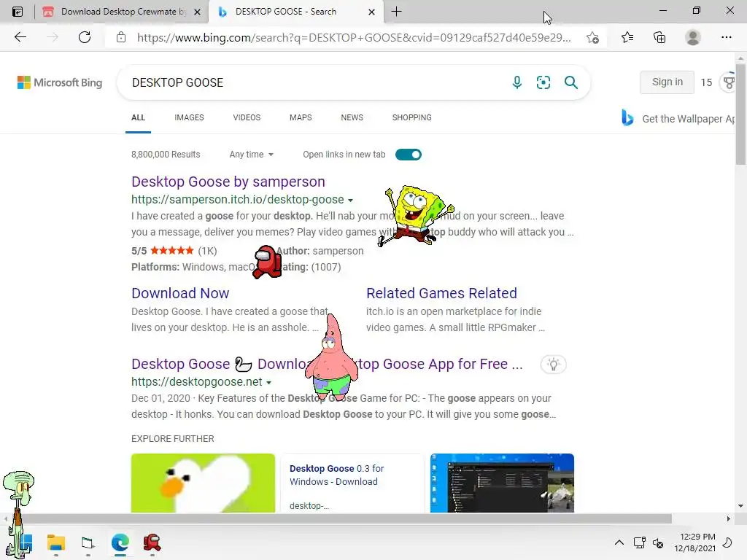Open the muted volume tray icon
Viewport: 747px width, 560px height.
coord(658,542)
